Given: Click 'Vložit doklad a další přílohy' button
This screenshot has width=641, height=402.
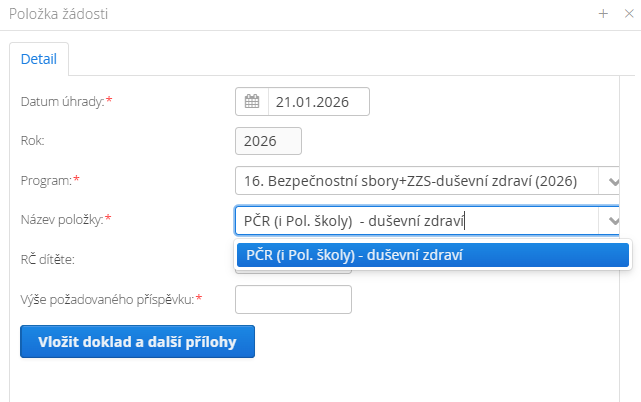Looking at the screenshot, I should (x=137, y=341).
